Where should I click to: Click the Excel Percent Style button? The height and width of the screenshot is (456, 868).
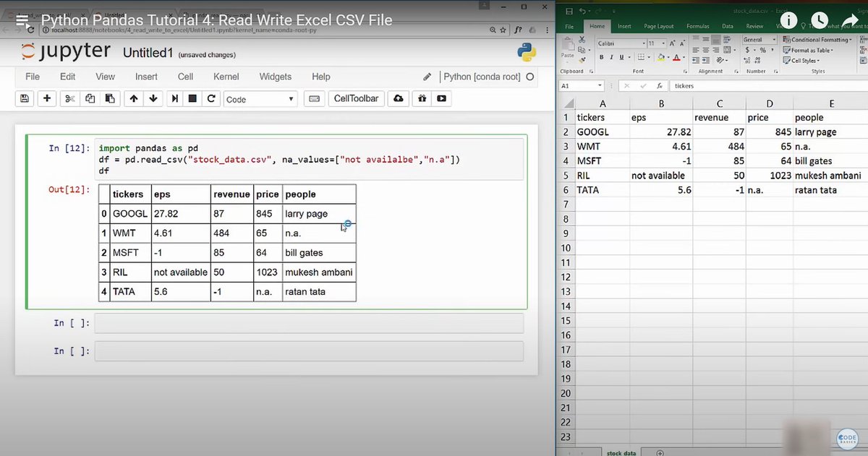pyautogui.click(x=762, y=51)
